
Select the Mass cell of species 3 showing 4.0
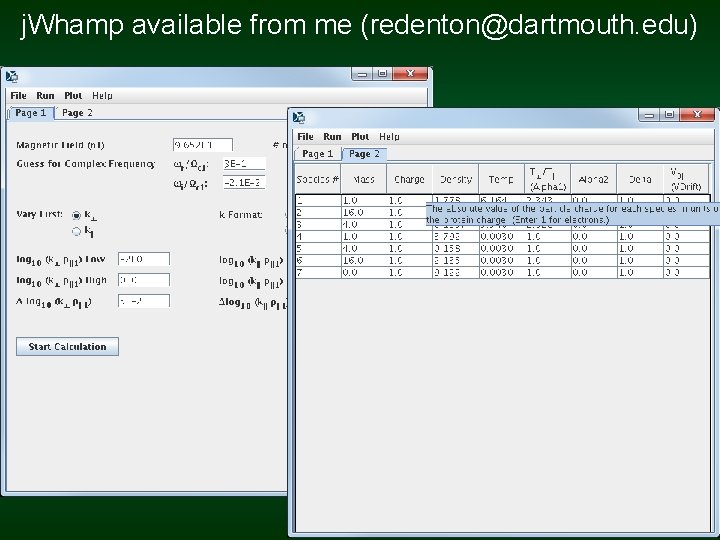pos(364,225)
